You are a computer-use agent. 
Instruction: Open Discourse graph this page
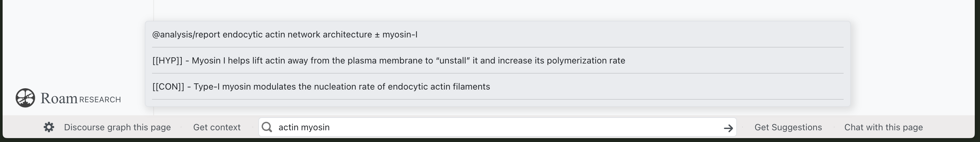(117, 127)
